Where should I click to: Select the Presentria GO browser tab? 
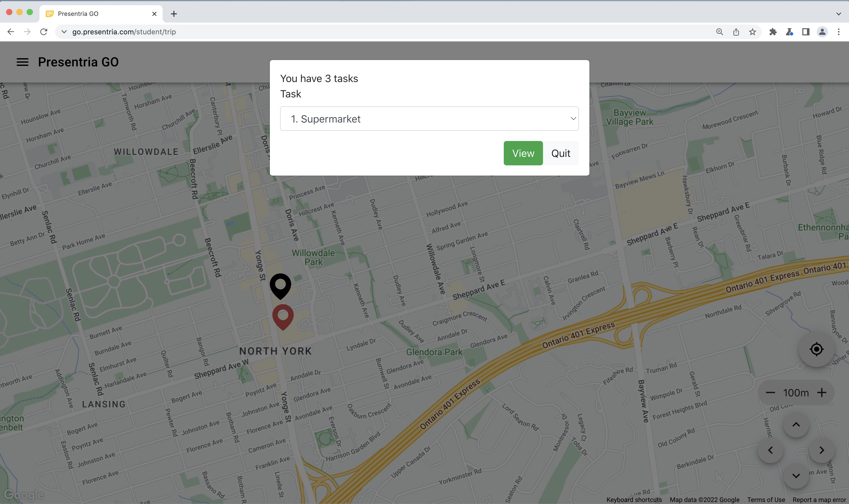point(101,14)
